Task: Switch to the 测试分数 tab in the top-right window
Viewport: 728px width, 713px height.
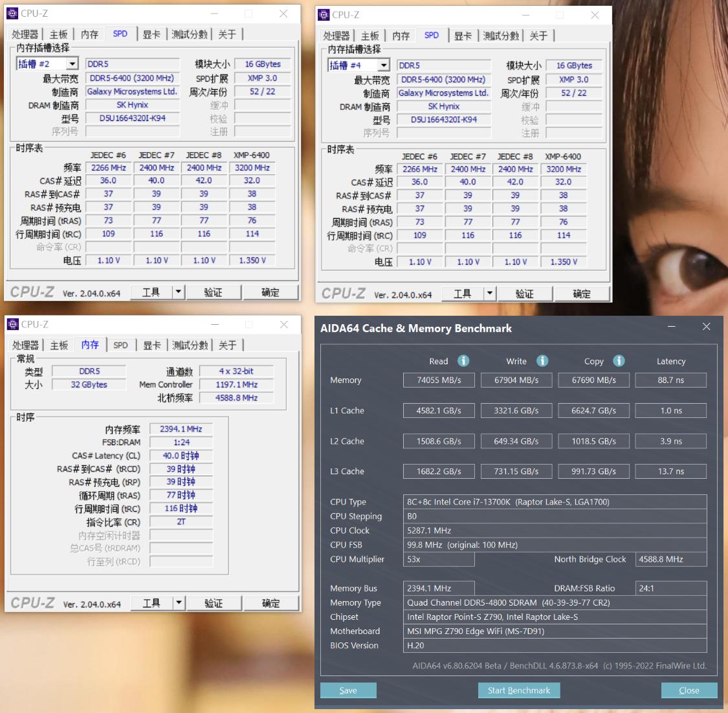Action: coord(500,36)
